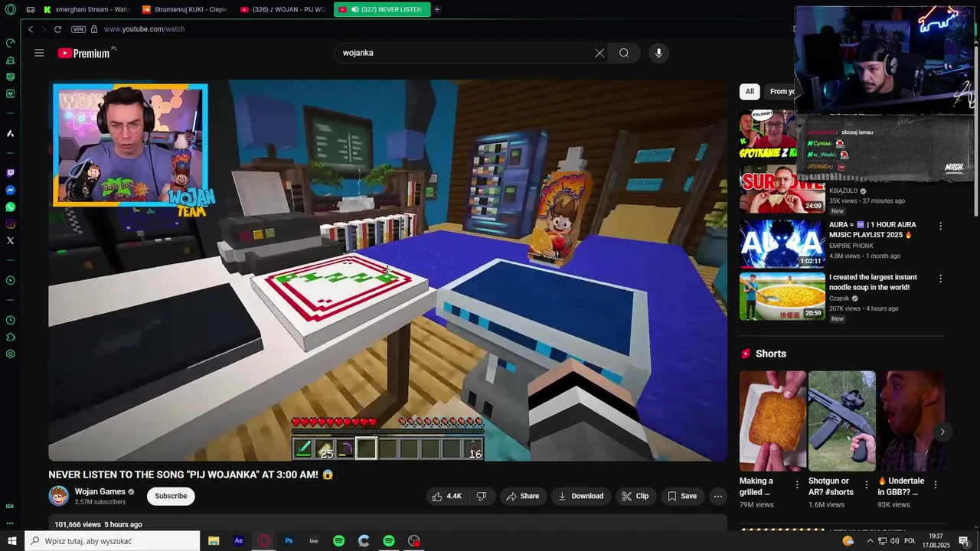The image size is (980, 551).
Task: Save video to playlist
Action: click(682, 496)
